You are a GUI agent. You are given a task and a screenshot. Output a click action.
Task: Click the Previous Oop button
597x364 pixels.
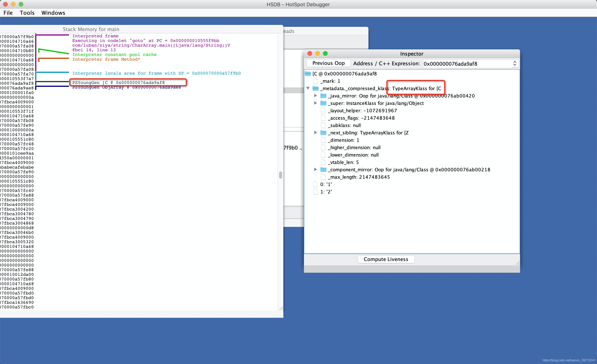coord(328,63)
